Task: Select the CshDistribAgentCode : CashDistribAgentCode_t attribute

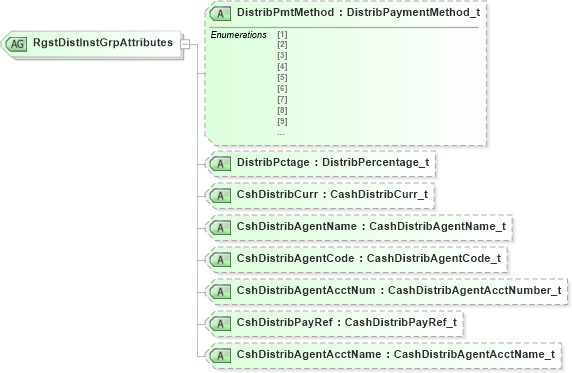Action: [x=356, y=260]
